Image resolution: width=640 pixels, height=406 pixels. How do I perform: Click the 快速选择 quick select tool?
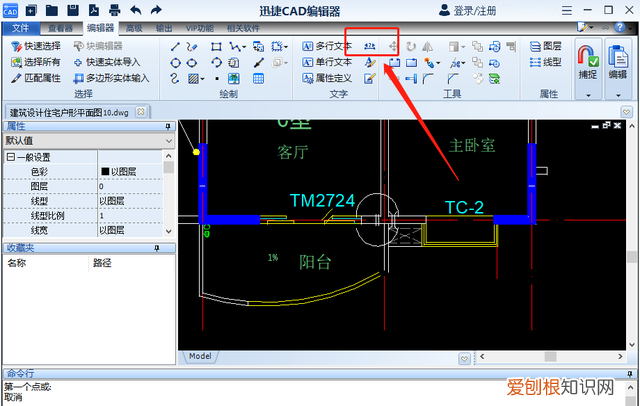[x=36, y=47]
